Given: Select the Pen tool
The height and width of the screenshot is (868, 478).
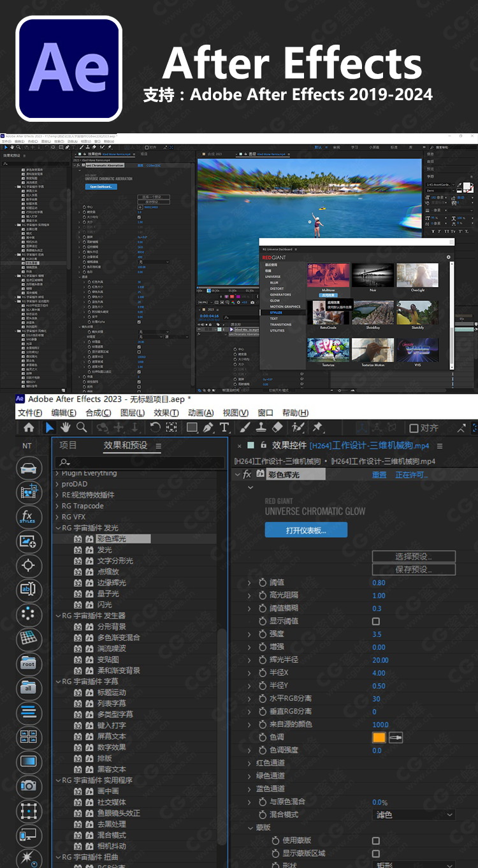Looking at the screenshot, I should pyautogui.click(x=208, y=428).
